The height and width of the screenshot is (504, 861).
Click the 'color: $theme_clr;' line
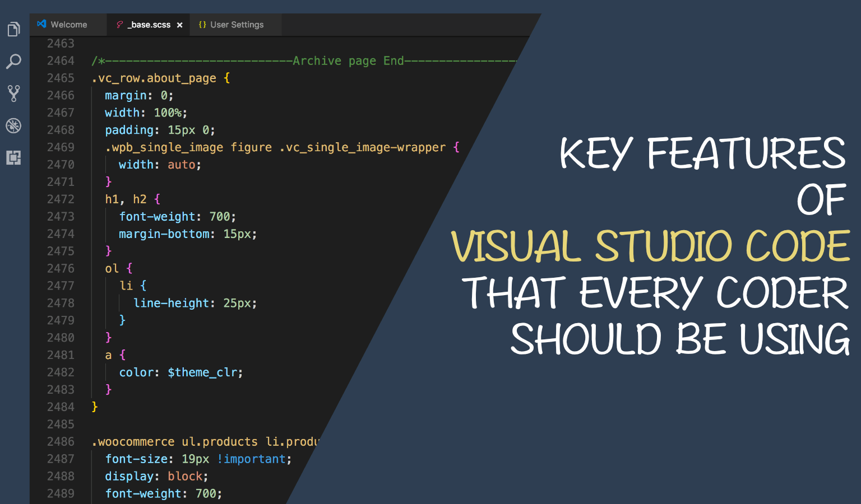pyautogui.click(x=180, y=372)
